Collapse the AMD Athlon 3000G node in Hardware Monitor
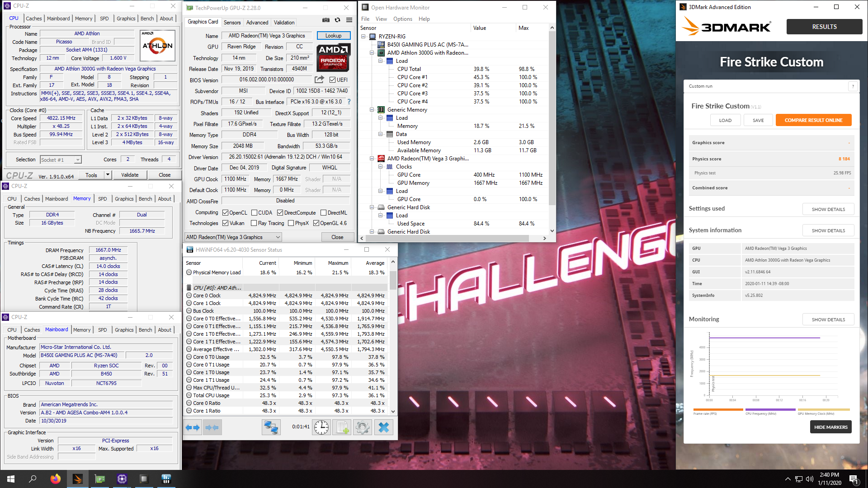 pyautogui.click(x=372, y=53)
